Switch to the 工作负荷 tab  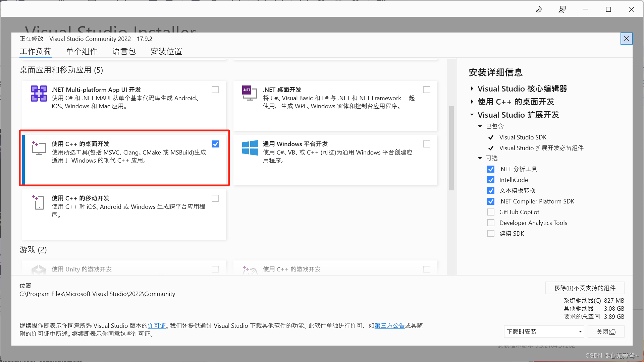click(x=36, y=51)
